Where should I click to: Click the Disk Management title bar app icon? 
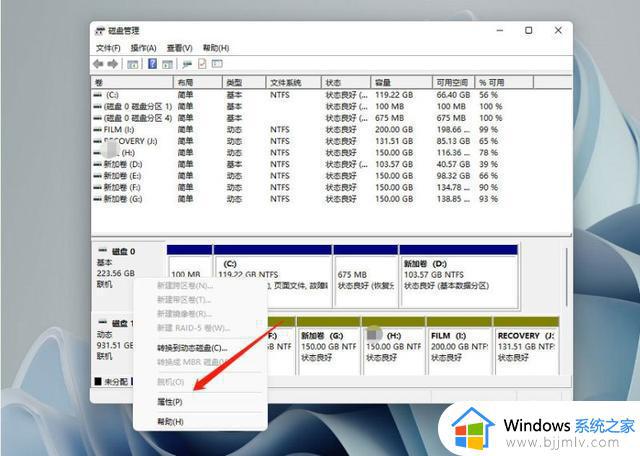(100, 31)
